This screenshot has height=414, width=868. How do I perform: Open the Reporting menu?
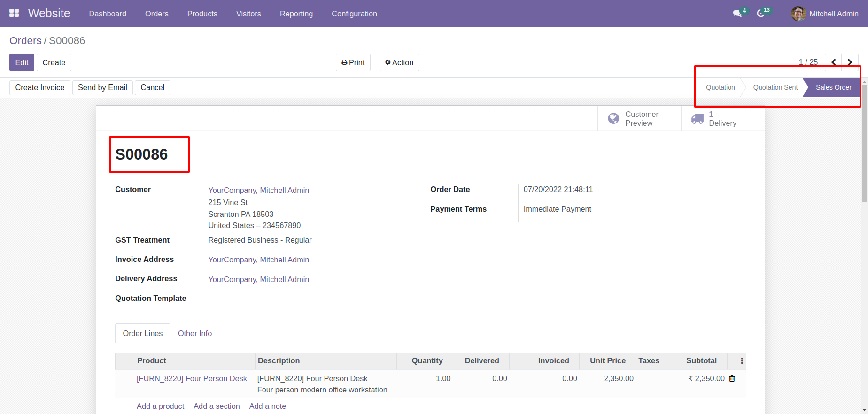click(296, 14)
